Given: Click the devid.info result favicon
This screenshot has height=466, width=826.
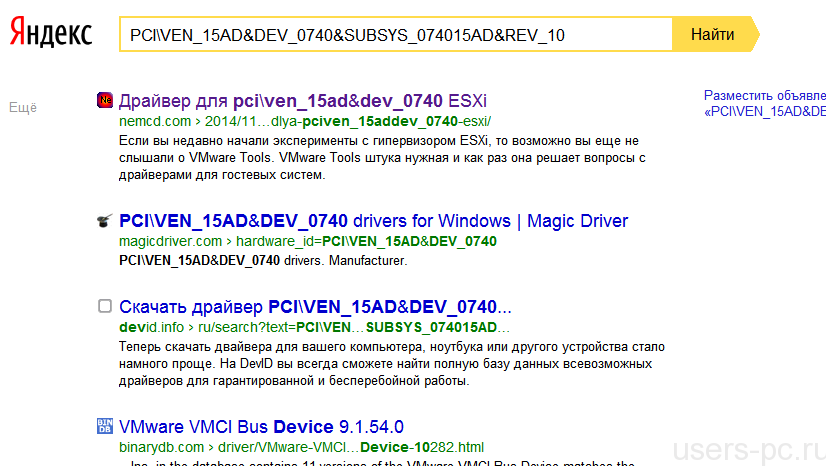Looking at the screenshot, I should click(105, 306).
